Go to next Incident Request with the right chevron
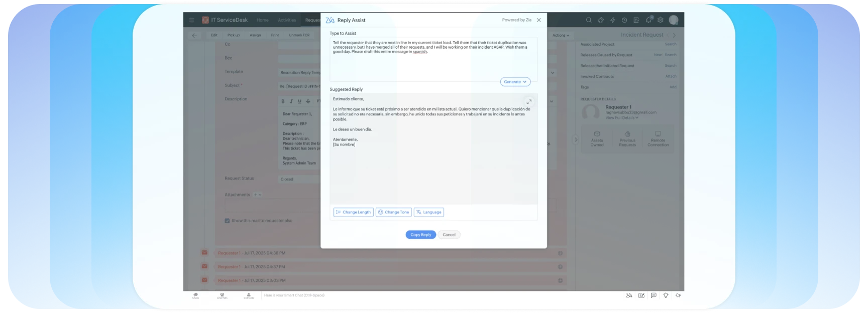This screenshot has height=313, width=868. tap(674, 35)
